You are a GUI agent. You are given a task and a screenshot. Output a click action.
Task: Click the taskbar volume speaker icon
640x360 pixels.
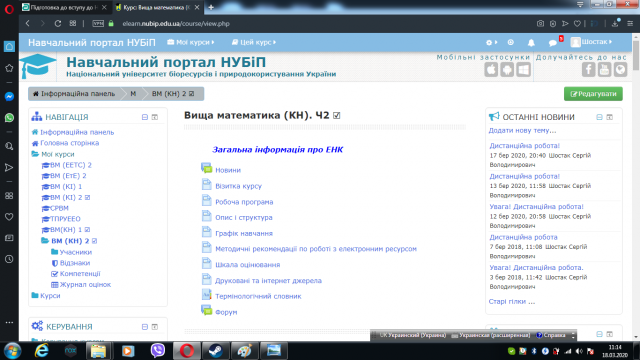[x=579, y=351]
